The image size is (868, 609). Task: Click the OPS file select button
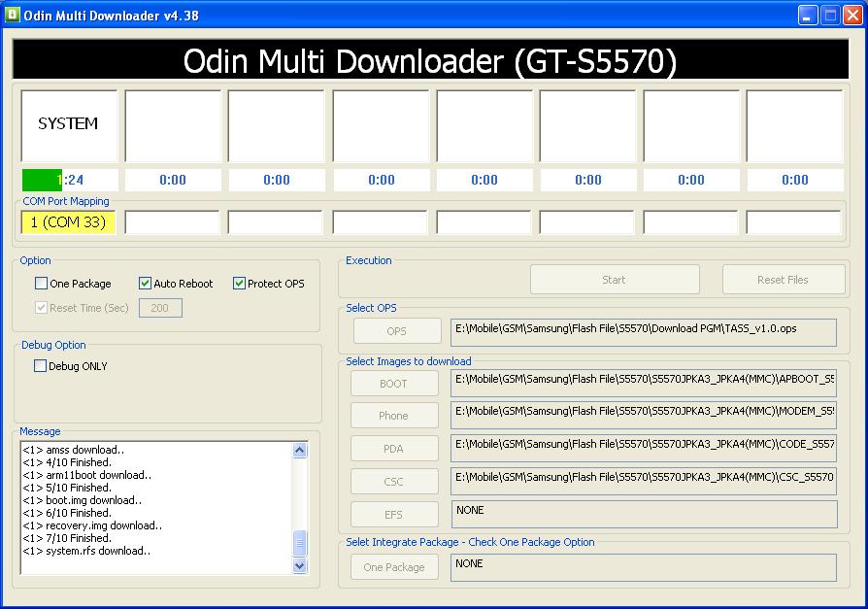click(x=397, y=331)
